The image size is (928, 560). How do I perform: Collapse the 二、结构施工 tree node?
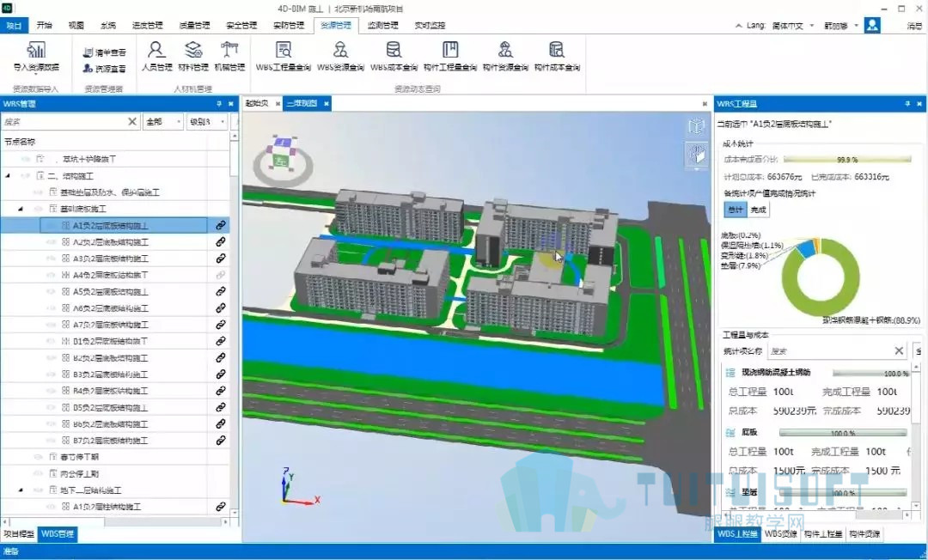point(8,175)
